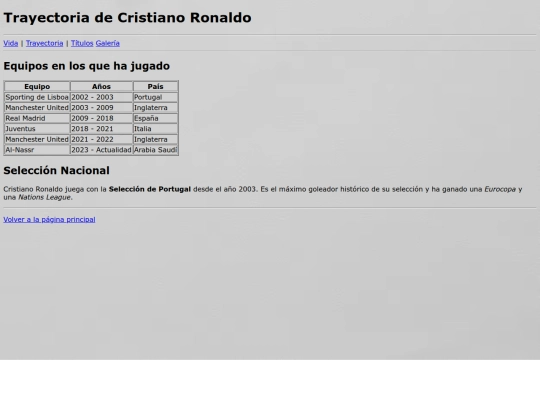Visit the Galería link
This screenshot has width=540, height=405.
click(107, 43)
